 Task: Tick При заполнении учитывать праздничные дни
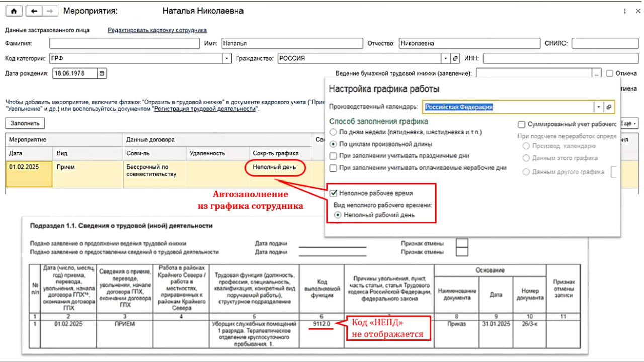[333, 156]
